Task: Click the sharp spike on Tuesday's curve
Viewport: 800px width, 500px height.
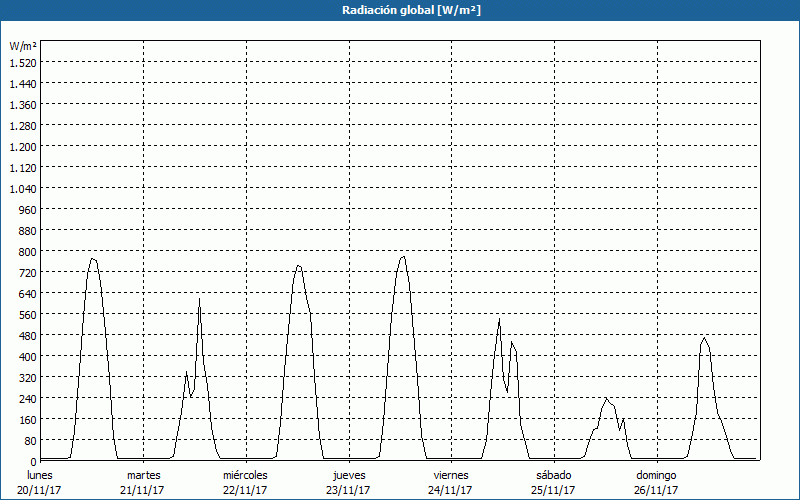Action: (x=199, y=299)
